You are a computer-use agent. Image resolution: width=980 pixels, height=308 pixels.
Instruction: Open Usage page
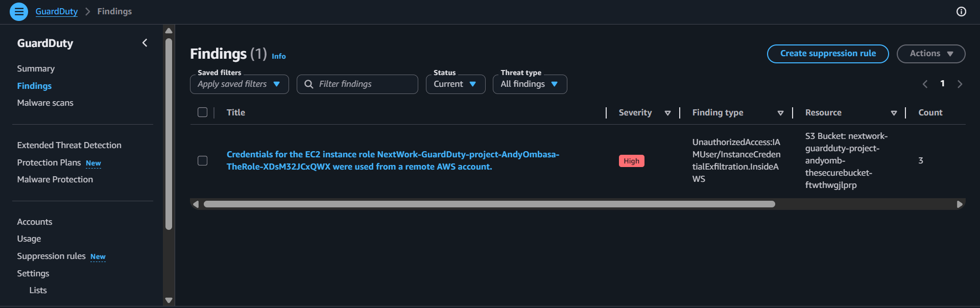tap(29, 239)
